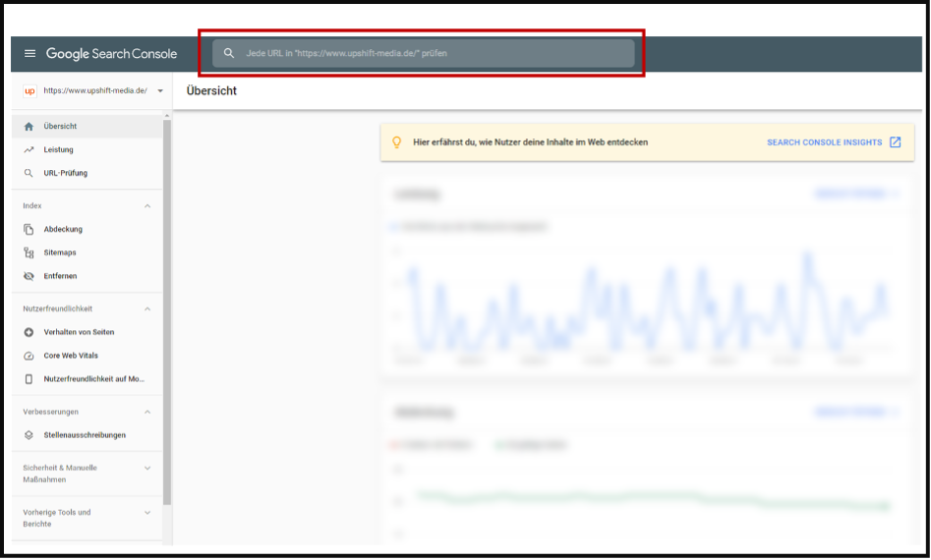Viewport: 931px width, 560px height.
Task: Click the Core Web Vitals gauge icon
Action: tap(29, 356)
